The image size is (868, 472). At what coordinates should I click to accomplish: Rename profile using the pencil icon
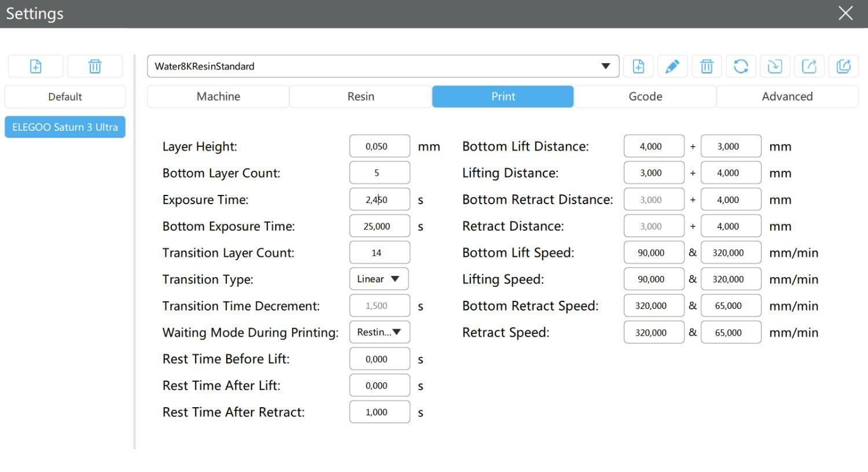point(672,67)
